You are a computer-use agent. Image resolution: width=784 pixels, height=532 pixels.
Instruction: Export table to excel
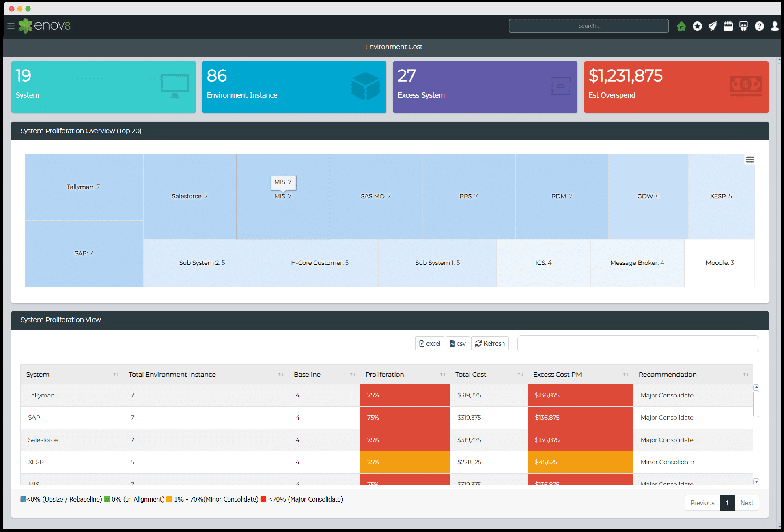pyautogui.click(x=430, y=343)
